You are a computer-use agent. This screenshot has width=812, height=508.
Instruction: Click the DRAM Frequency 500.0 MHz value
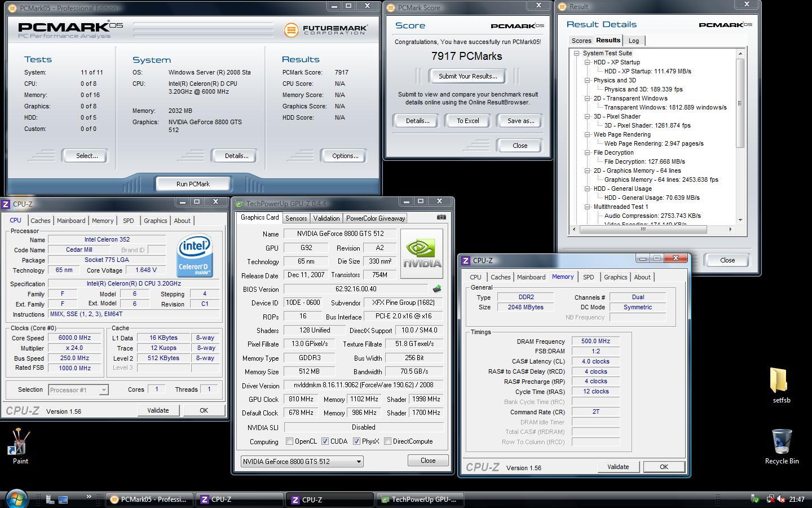tap(595, 341)
